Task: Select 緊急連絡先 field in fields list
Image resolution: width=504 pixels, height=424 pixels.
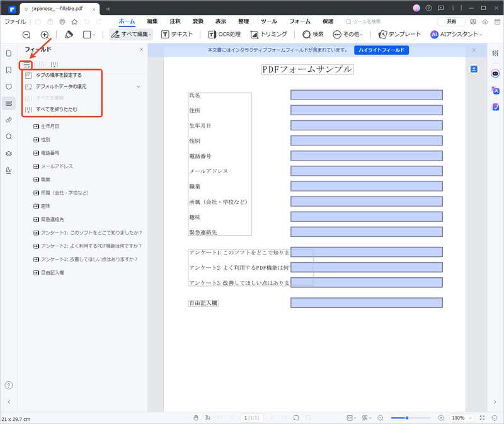Action: [x=49, y=219]
